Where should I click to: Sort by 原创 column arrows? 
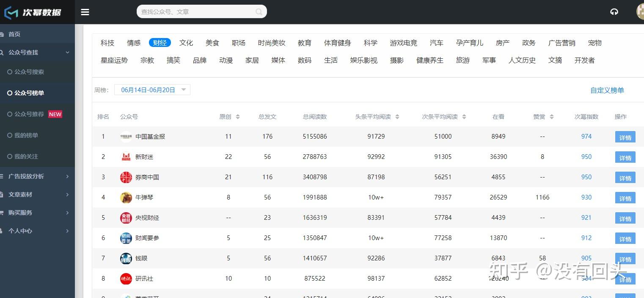tap(238, 117)
